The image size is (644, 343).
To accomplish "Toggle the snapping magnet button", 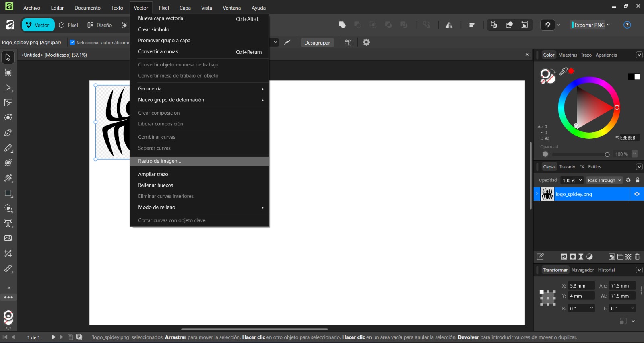I will (547, 25).
